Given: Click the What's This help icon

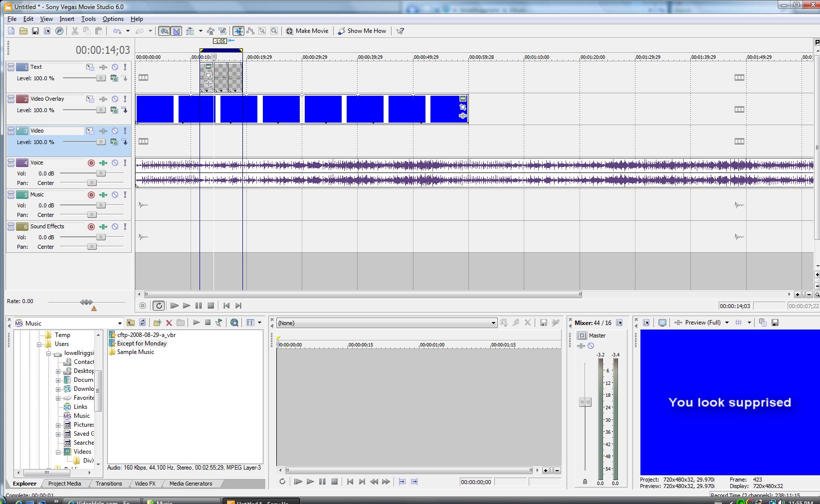Looking at the screenshot, I should (x=400, y=31).
